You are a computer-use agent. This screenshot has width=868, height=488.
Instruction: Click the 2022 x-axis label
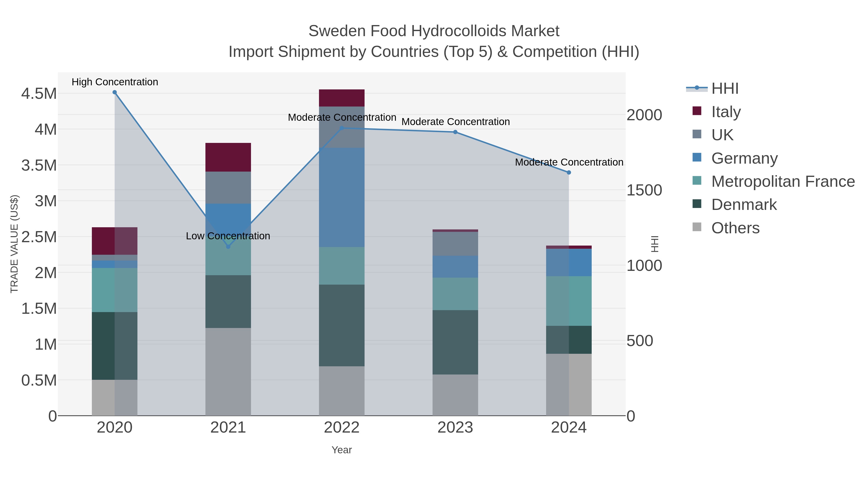coord(342,428)
